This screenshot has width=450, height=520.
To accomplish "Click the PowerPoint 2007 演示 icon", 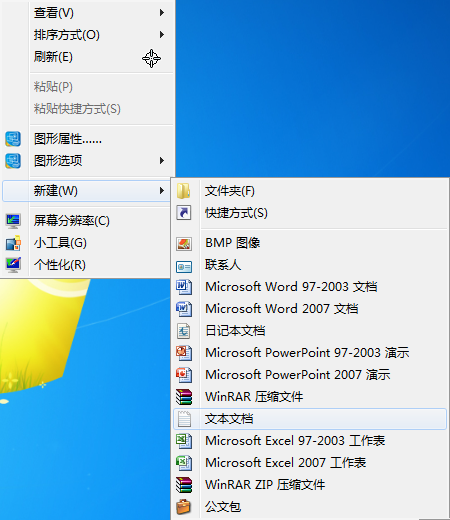I will click(x=184, y=375).
